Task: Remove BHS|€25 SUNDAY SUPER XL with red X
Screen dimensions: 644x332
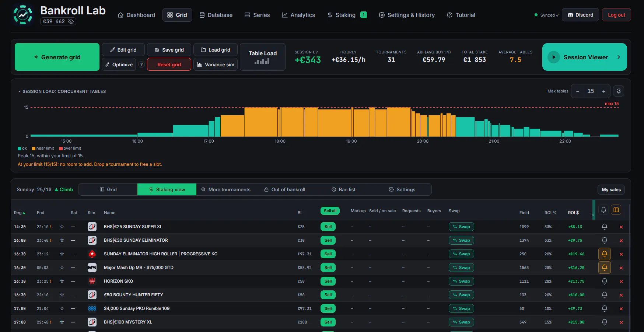Action: pyautogui.click(x=621, y=227)
